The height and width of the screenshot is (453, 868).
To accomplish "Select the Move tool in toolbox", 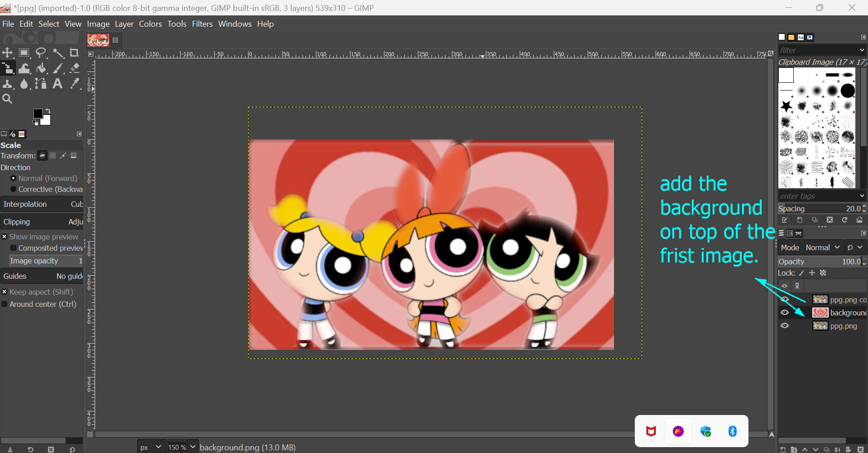I will click(8, 53).
